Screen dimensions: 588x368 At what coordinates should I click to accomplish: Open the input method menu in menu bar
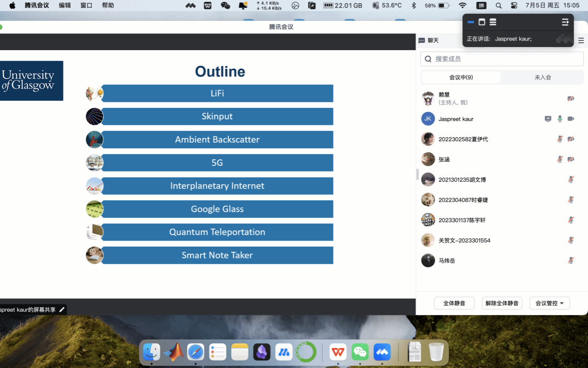click(481, 6)
